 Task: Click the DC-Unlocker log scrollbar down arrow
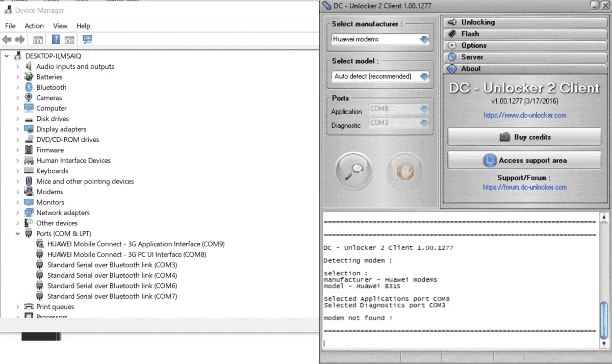[x=604, y=345]
